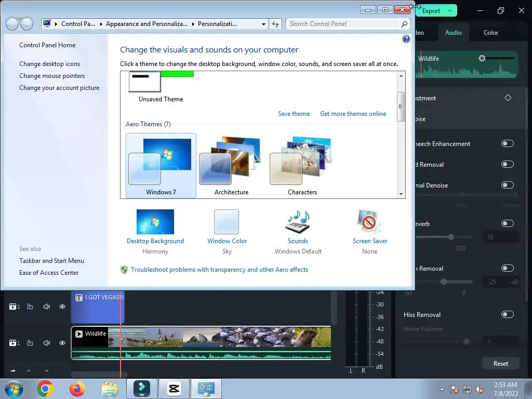This screenshot has width=532, height=399.
Task: Click the Personalization breadcrumb
Action: pyautogui.click(x=218, y=24)
